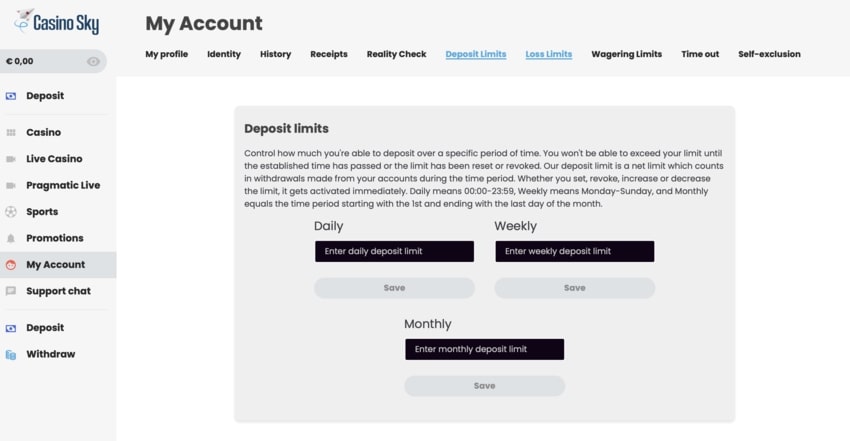The height and width of the screenshot is (441, 850).
Task: Click the Support chat bubble icon
Action: (11, 291)
